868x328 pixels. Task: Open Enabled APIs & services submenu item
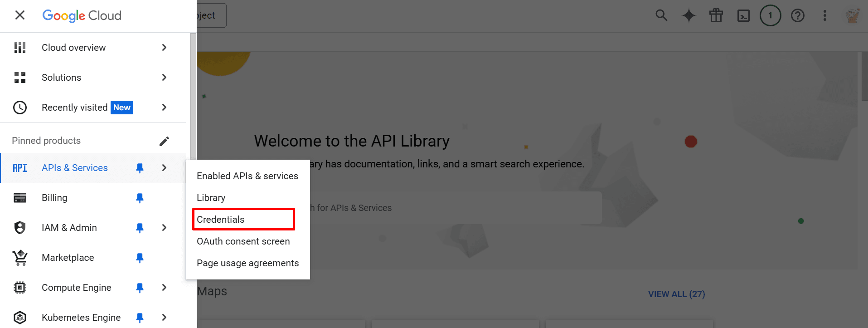pyautogui.click(x=247, y=176)
